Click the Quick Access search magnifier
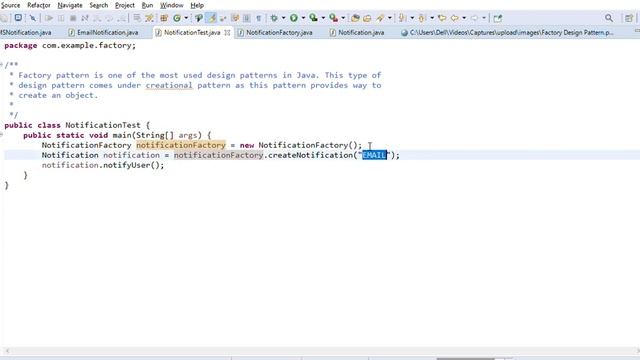Viewport: 640px width, 360px height. (x=609, y=18)
